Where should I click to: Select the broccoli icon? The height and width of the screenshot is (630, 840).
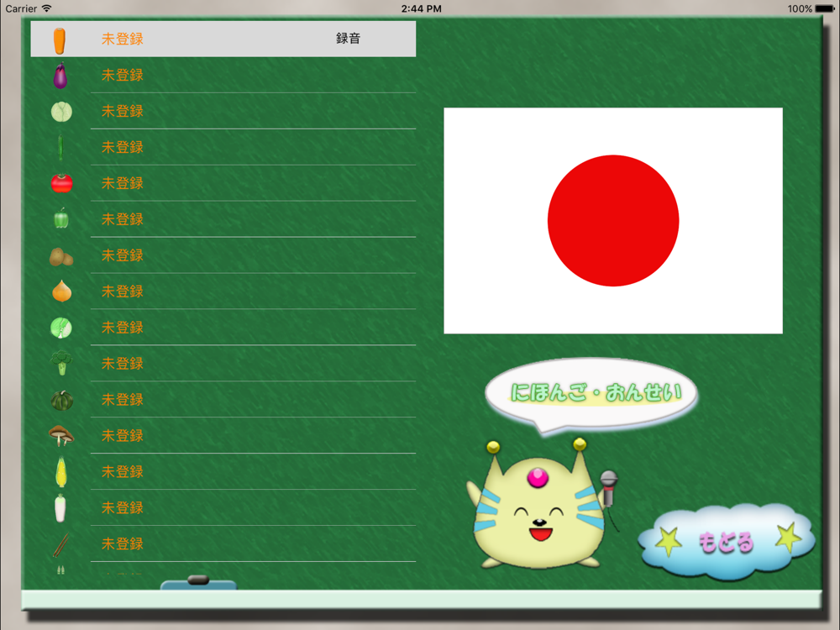[61, 363]
